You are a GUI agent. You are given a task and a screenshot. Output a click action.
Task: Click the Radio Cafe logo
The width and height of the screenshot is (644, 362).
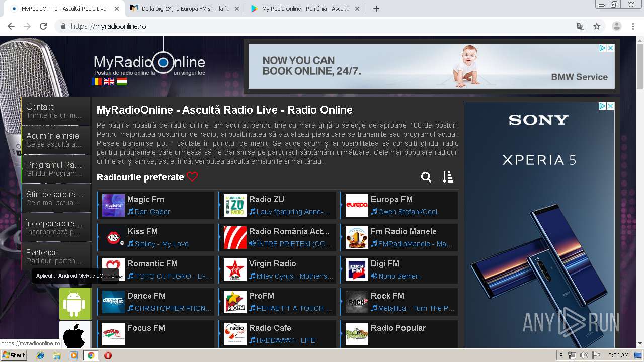click(x=235, y=334)
